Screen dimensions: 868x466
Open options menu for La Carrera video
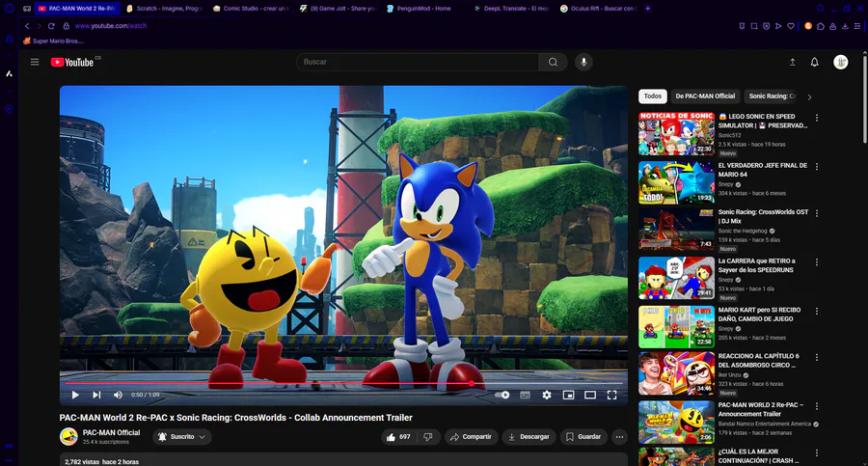(x=817, y=262)
